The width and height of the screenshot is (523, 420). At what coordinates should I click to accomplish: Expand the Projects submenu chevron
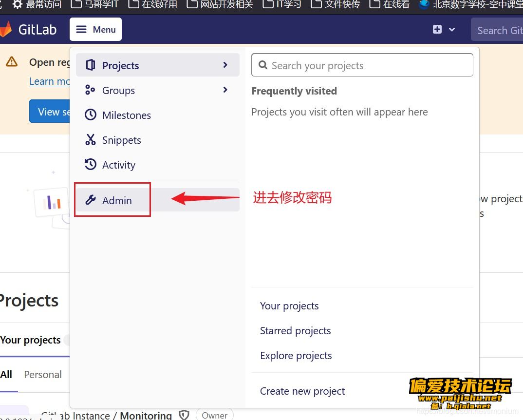point(225,65)
